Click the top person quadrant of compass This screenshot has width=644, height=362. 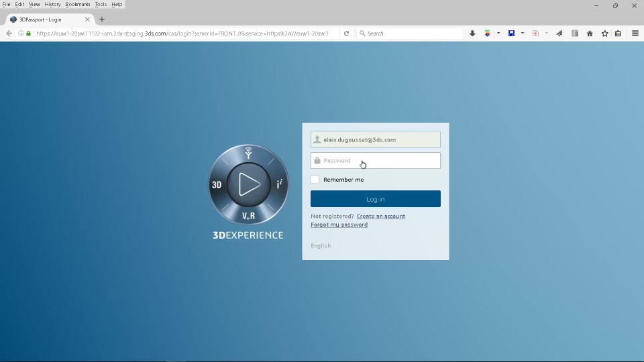[248, 153]
